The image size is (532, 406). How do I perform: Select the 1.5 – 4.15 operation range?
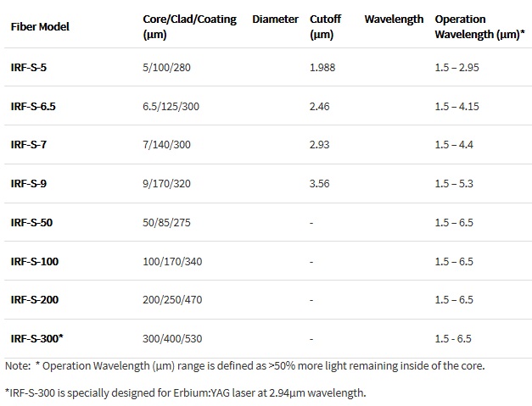457,107
